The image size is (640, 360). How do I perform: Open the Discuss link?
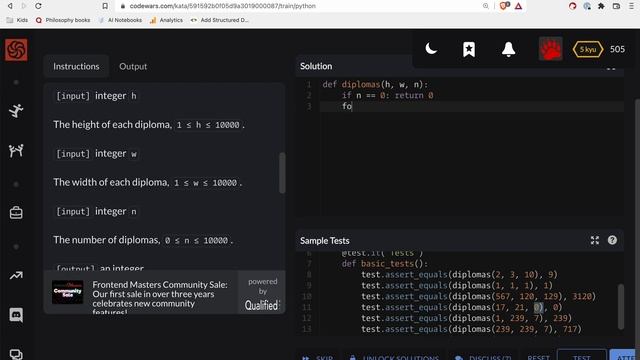(x=483, y=357)
